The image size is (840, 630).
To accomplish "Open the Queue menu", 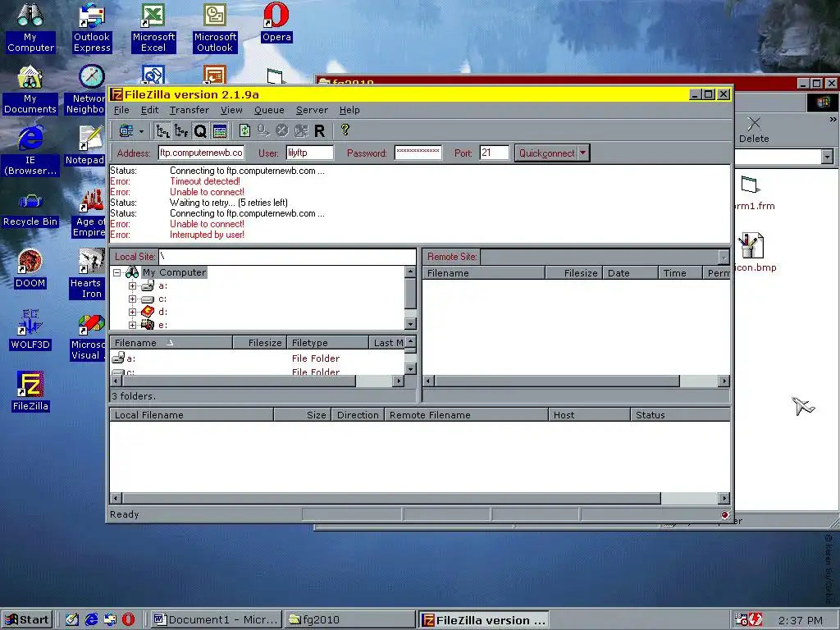I will pos(269,110).
